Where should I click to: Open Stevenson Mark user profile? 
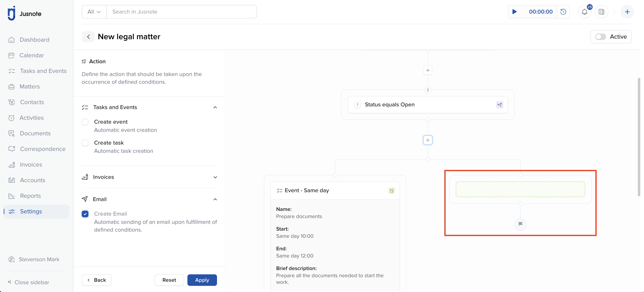coord(34,259)
